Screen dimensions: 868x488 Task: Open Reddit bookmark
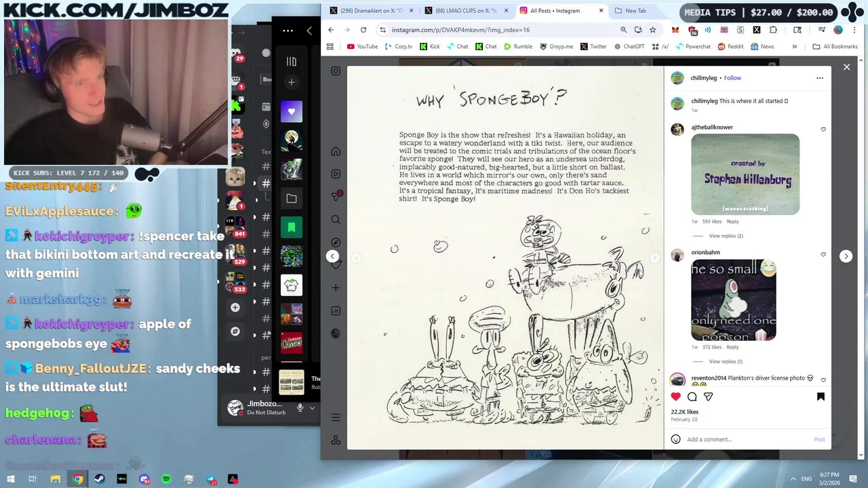click(730, 47)
